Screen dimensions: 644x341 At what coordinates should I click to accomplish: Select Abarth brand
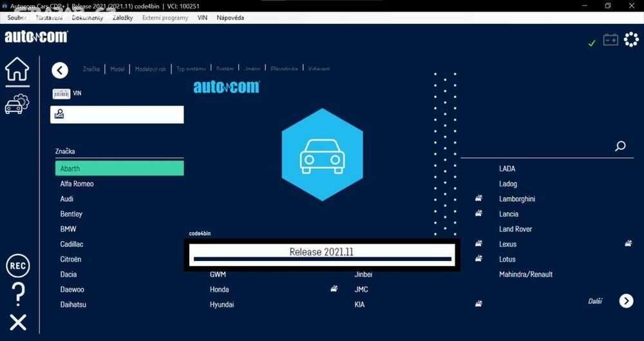point(120,168)
